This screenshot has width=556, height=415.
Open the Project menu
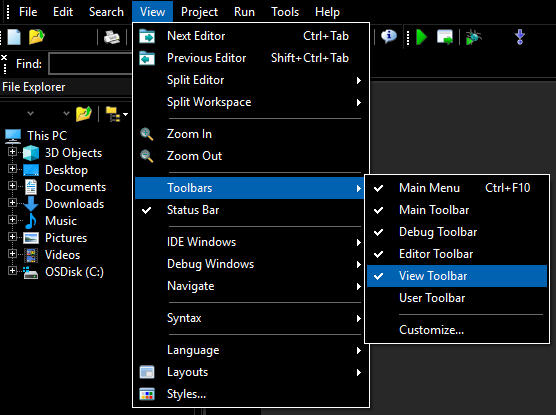tap(199, 12)
